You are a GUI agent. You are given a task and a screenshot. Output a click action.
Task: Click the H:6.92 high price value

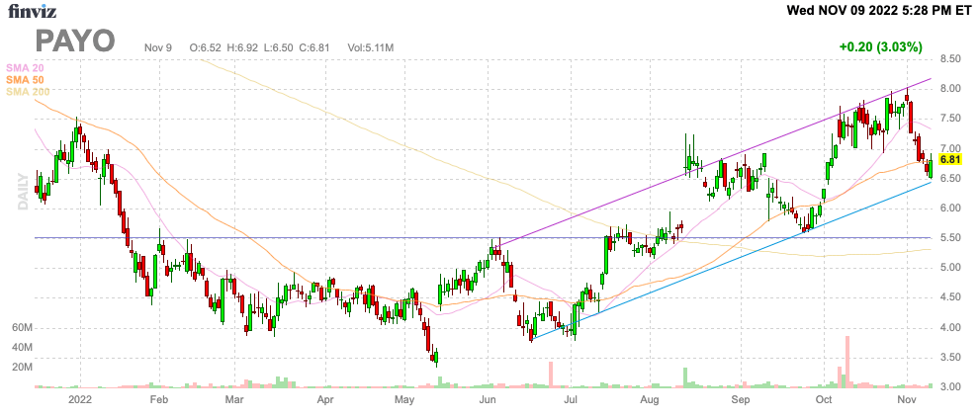point(243,47)
